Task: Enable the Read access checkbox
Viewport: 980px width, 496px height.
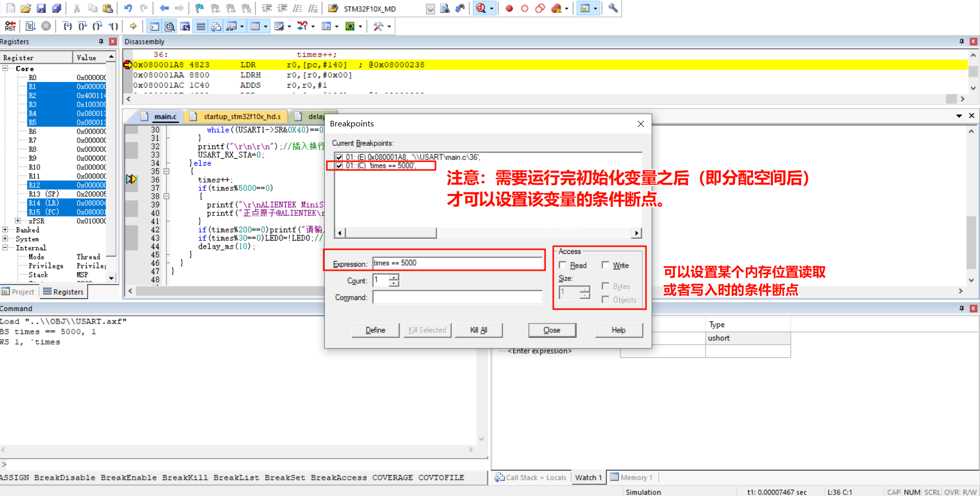Action: point(562,265)
